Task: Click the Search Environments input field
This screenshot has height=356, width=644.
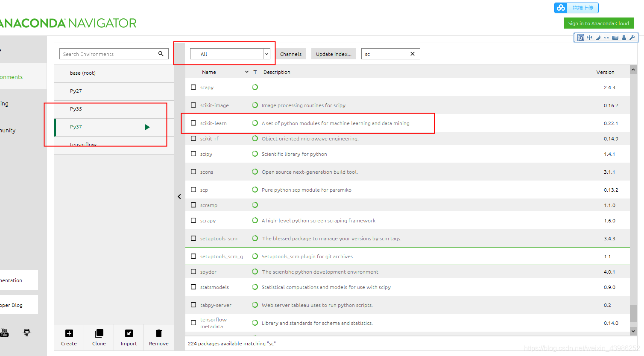Action: click(114, 54)
